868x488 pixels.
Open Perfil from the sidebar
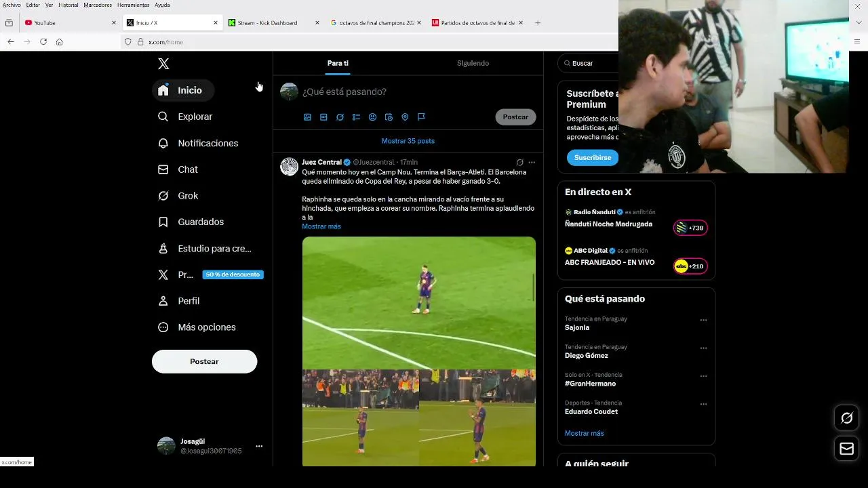[178, 301]
